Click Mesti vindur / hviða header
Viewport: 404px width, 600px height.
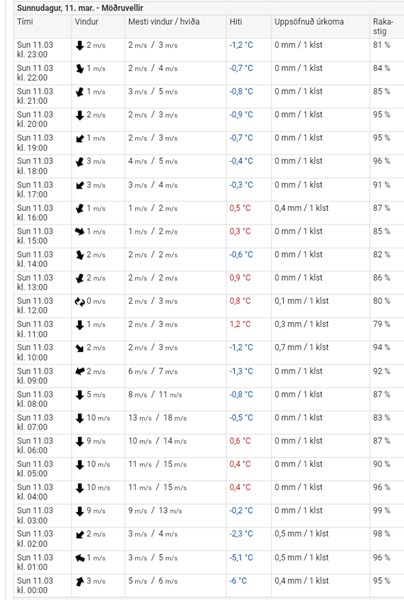(x=164, y=21)
